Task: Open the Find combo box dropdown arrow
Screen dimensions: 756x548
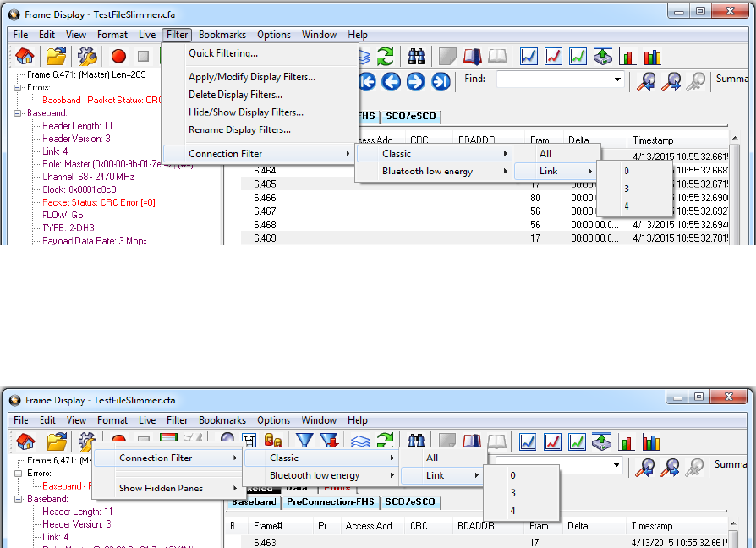Action: click(x=616, y=81)
